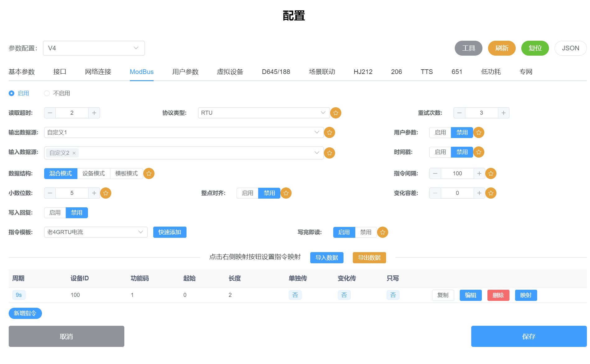Click the 保存 button

529,336
